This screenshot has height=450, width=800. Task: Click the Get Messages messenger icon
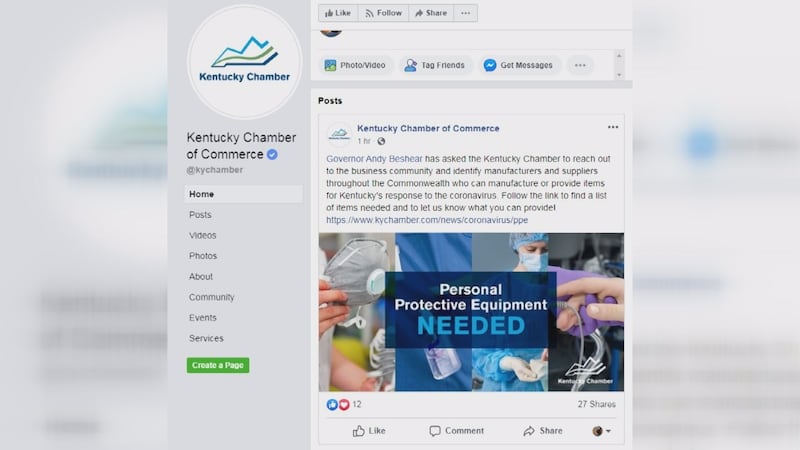[490, 65]
